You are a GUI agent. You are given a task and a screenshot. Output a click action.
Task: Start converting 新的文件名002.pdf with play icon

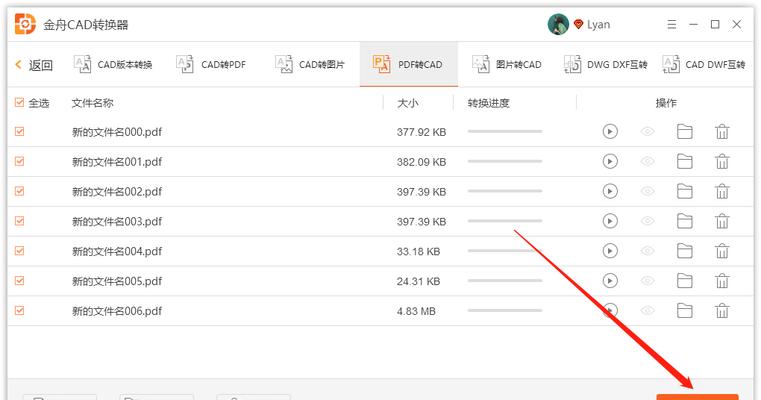tap(610, 191)
